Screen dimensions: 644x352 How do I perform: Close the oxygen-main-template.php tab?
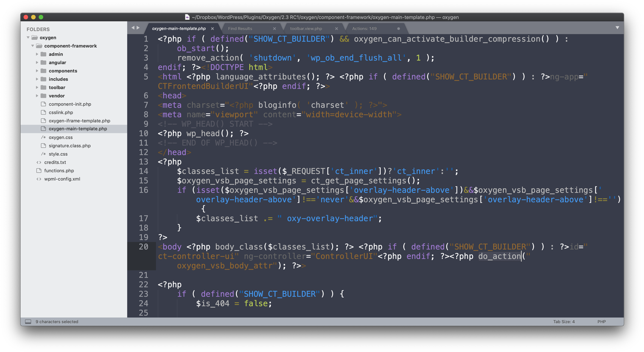pyautogui.click(x=212, y=29)
